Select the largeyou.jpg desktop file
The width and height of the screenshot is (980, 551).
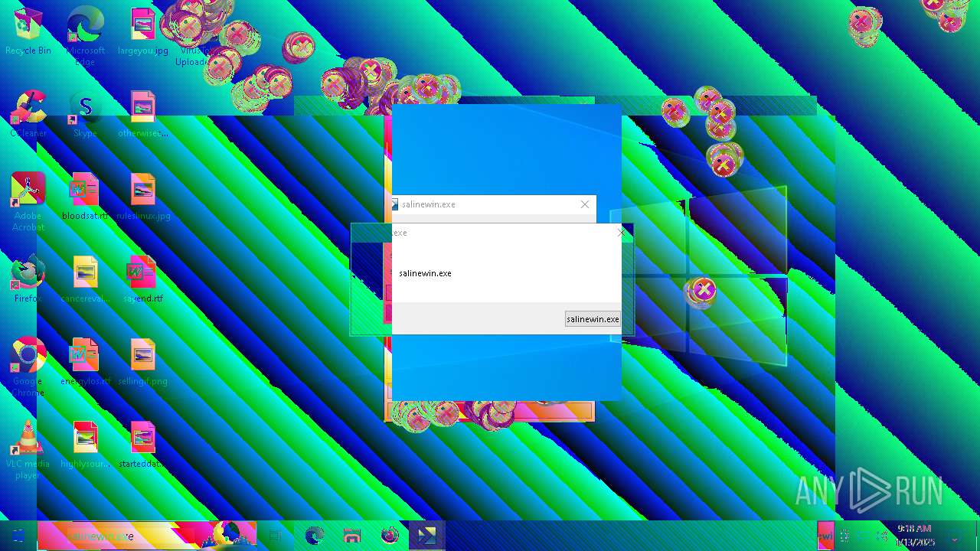pyautogui.click(x=142, y=32)
